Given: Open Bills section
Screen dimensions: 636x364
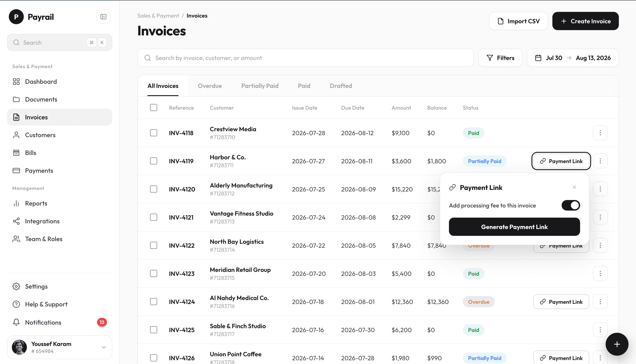Looking at the screenshot, I should (60, 153).
